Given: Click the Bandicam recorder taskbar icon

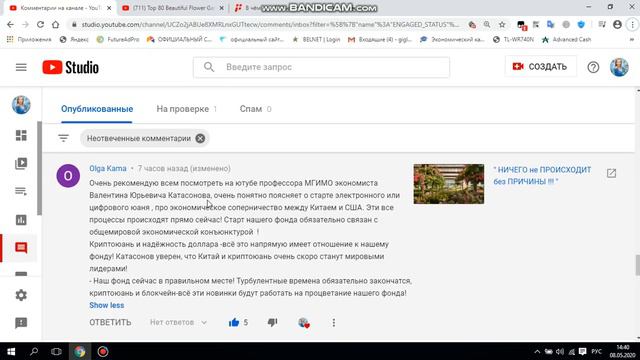Looking at the screenshot, I should (103, 351).
